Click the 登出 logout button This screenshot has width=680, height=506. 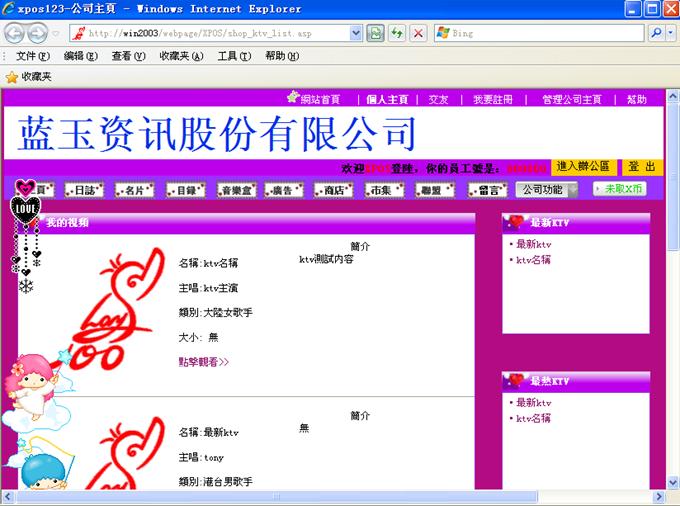[x=642, y=167]
